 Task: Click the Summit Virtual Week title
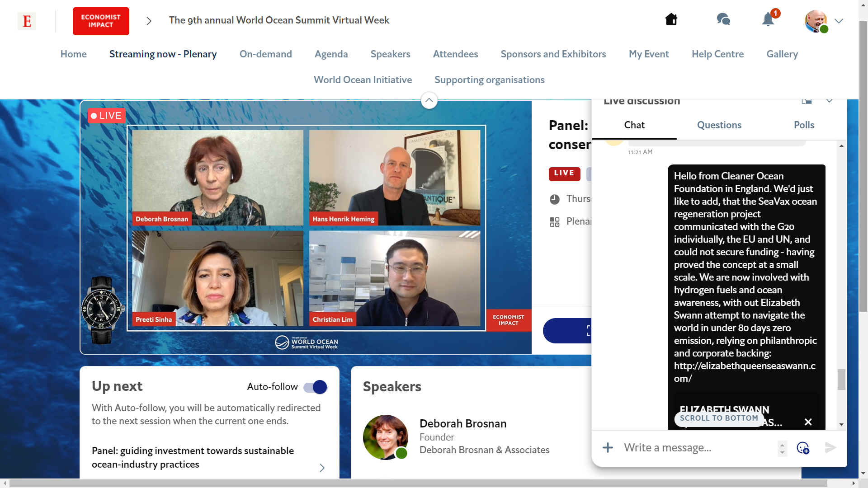[279, 20]
